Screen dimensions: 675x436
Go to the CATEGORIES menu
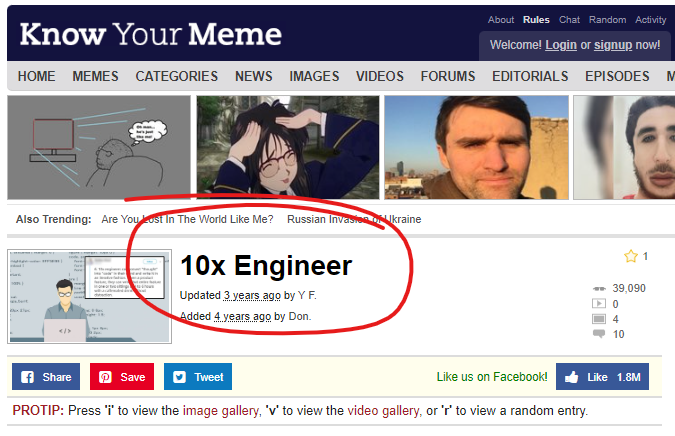176,76
